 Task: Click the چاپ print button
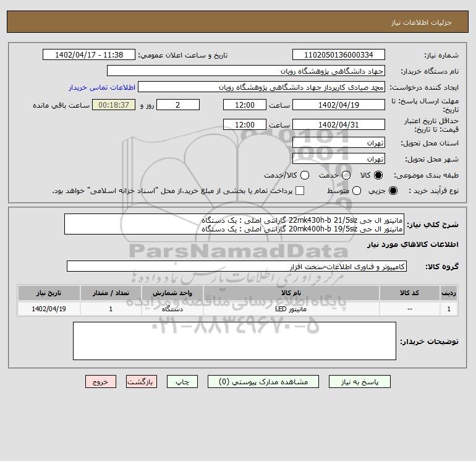(182, 382)
